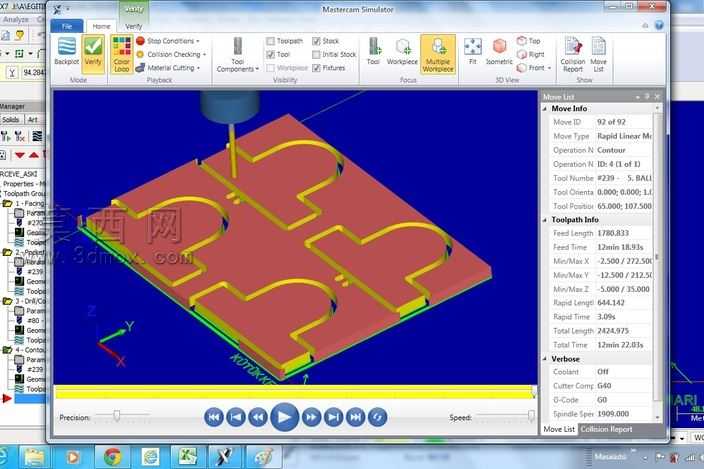
Task: Go to next operation
Action: [x=333, y=417]
